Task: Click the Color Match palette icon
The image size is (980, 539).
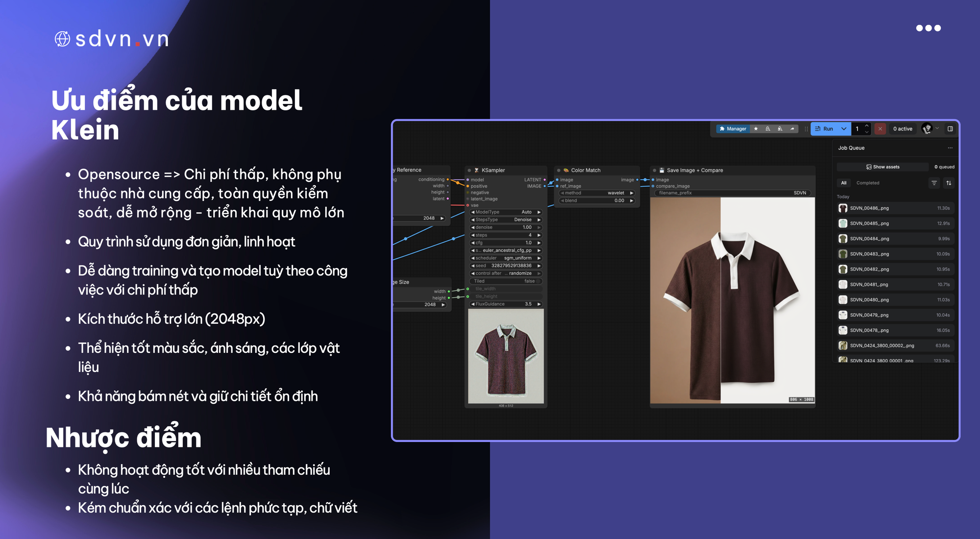Action: pyautogui.click(x=566, y=171)
